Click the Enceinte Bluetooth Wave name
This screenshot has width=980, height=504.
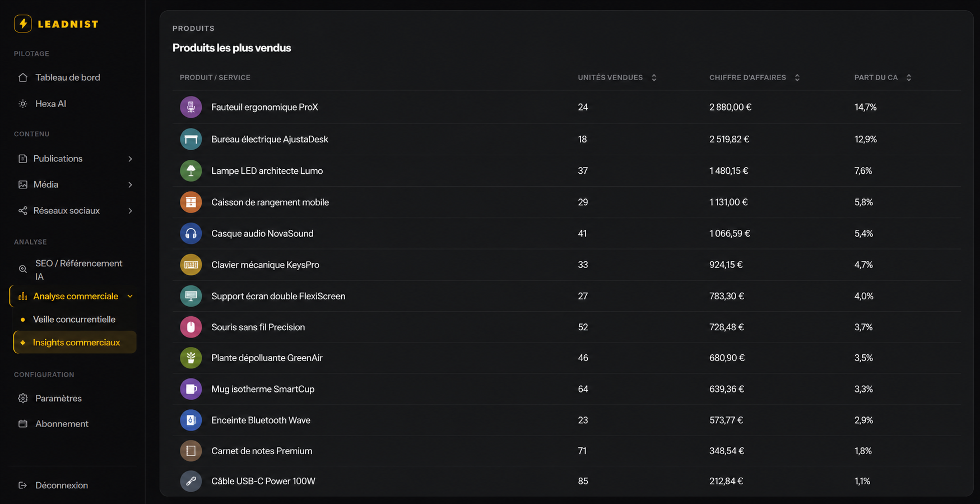pos(261,420)
